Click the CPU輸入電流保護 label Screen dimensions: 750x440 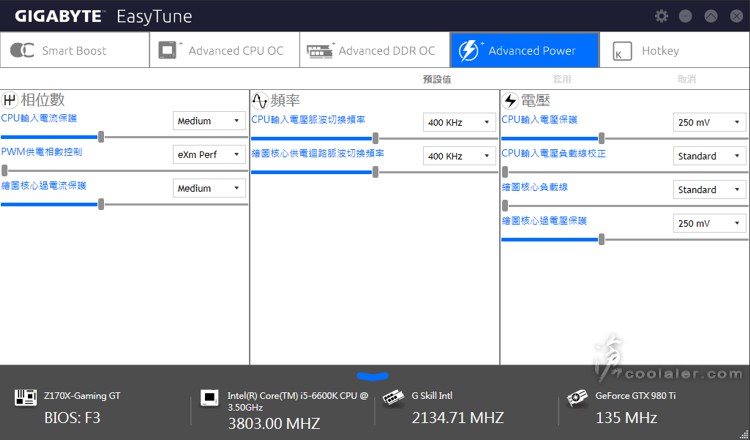pos(39,118)
